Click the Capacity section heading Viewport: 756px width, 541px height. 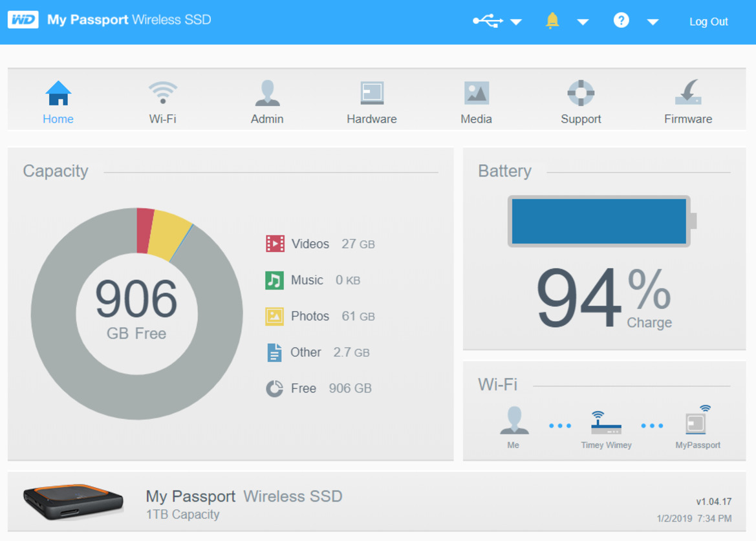click(56, 171)
